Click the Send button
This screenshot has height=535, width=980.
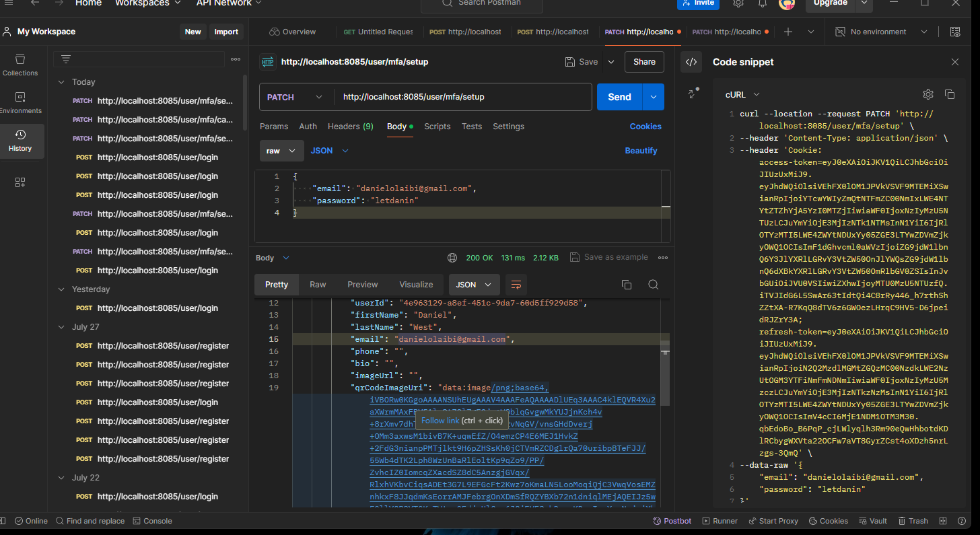point(619,97)
